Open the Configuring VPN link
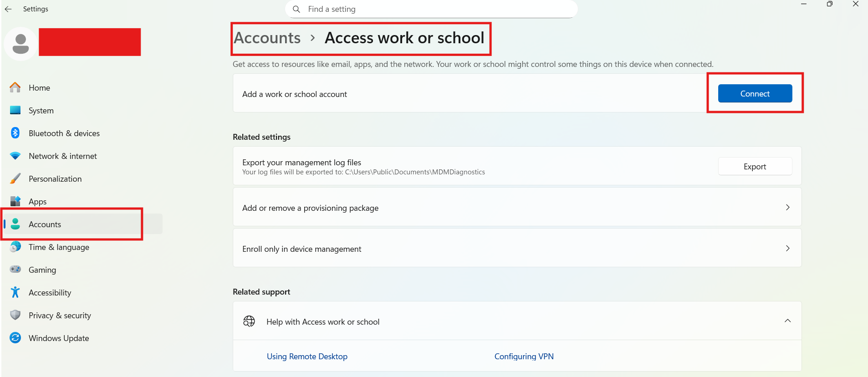Image resolution: width=868 pixels, height=377 pixels. click(524, 357)
